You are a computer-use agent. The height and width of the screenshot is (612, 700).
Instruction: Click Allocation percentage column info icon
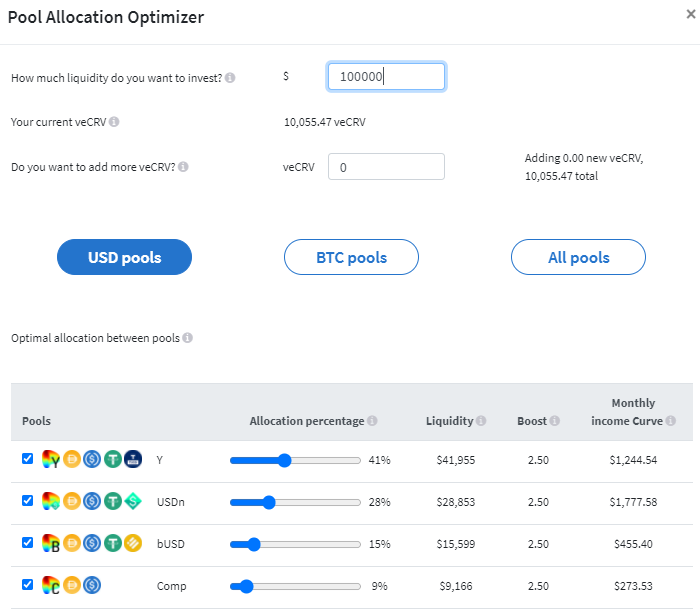pyautogui.click(x=372, y=420)
